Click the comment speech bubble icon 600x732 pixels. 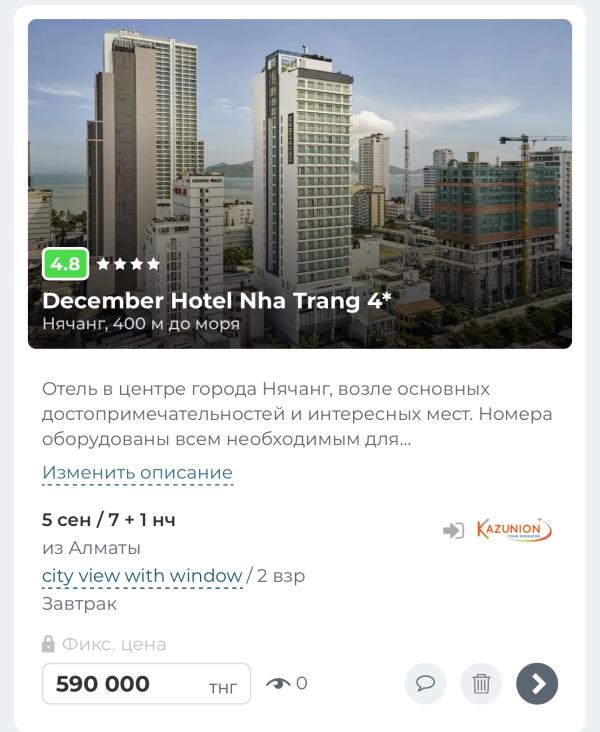[425, 683]
